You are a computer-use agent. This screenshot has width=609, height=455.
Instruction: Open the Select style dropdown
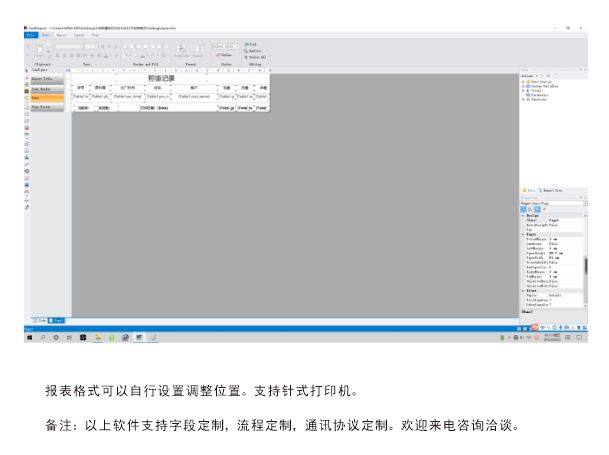(x=226, y=46)
